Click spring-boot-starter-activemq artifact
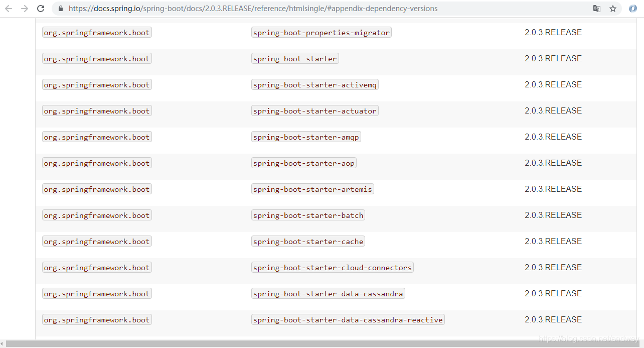 (x=314, y=85)
